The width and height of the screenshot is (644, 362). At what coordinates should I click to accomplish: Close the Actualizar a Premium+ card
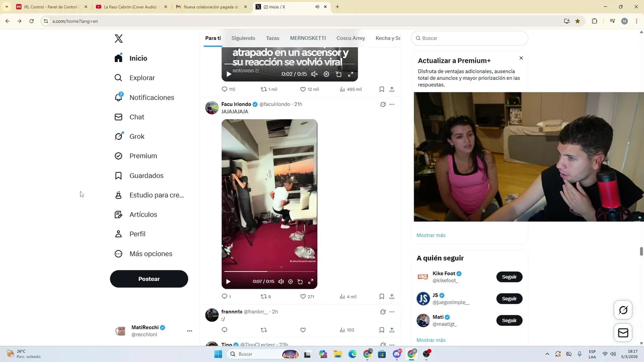point(521,58)
